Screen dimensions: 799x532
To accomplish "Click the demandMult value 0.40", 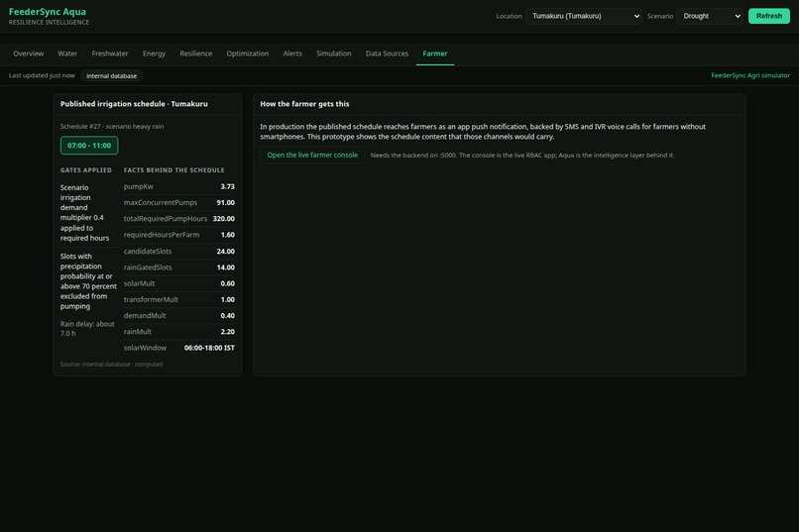I will click(227, 316).
